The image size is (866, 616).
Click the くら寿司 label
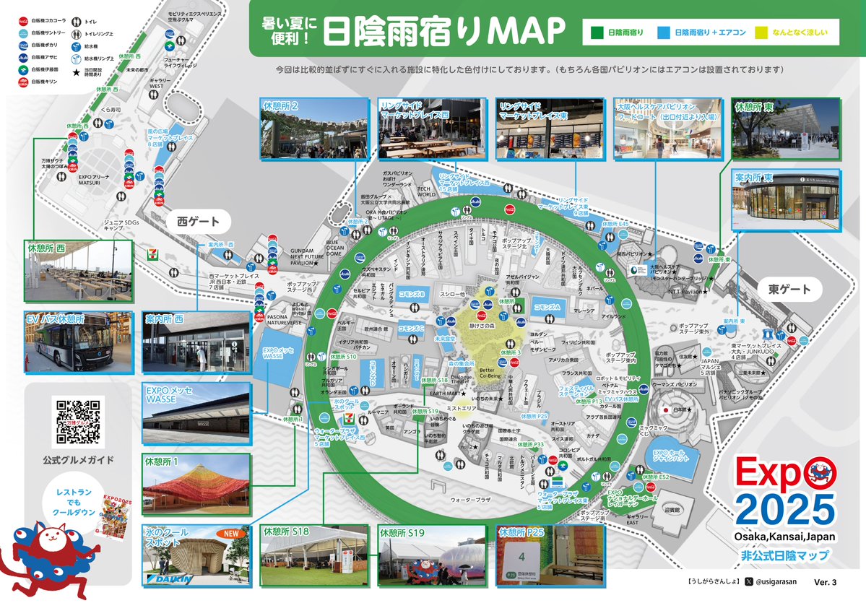point(111,110)
